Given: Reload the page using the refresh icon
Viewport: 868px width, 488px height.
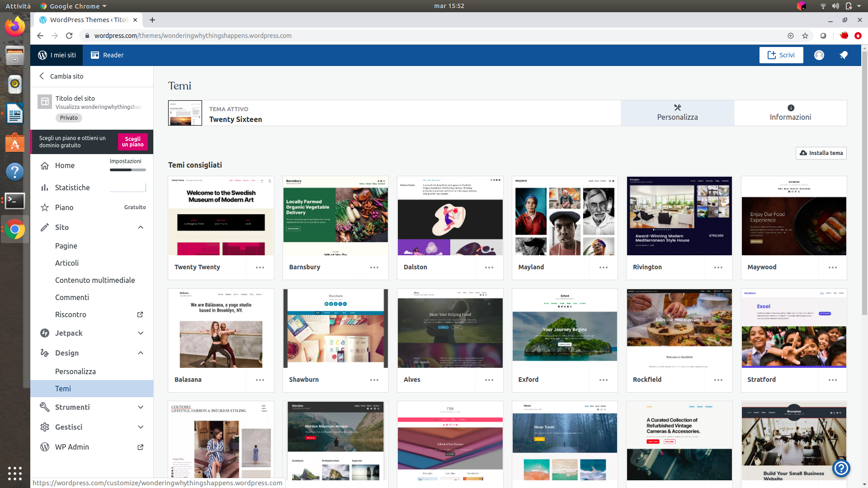Looking at the screenshot, I should pos(69,36).
